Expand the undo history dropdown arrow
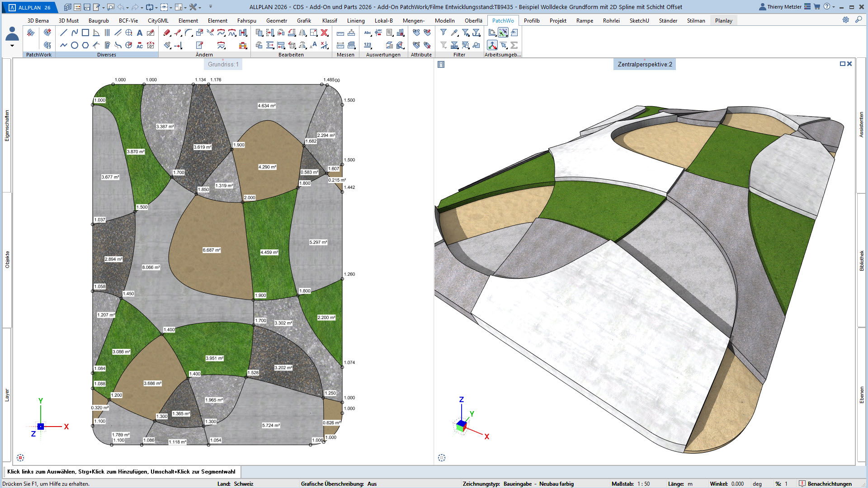 (128, 7)
